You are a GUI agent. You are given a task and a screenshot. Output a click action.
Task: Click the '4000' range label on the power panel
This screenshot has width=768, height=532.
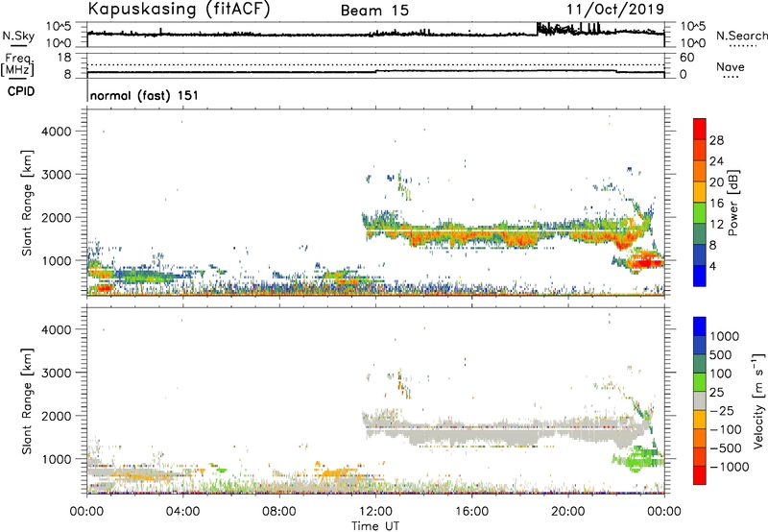pyautogui.click(x=56, y=132)
